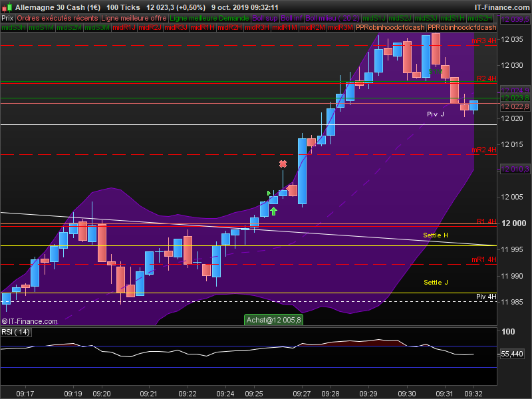Click the midR2J legend label
This screenshot has height=399, width=532.
[150, 27]
